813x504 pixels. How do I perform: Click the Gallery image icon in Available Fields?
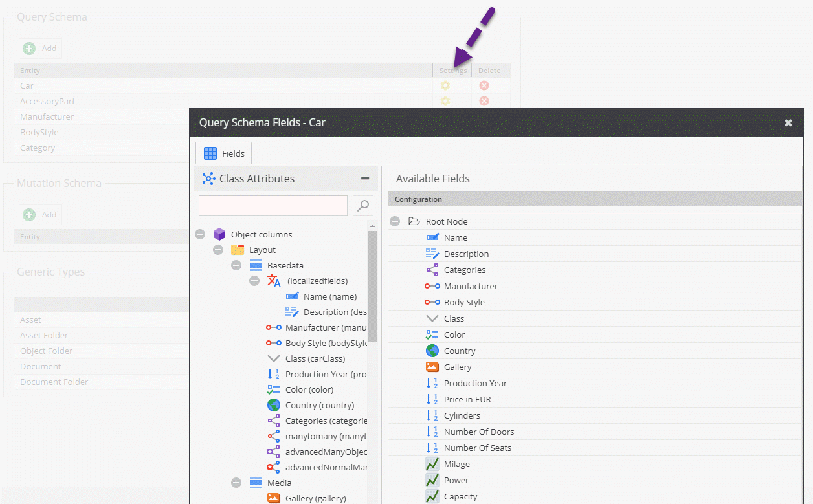432,367
